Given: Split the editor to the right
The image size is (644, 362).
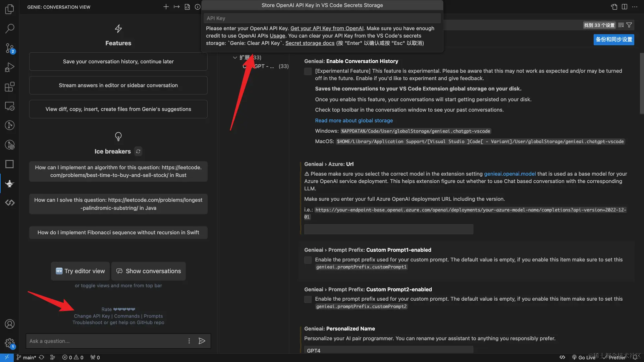Looking at the screenshot, I should tap(625, 7).
